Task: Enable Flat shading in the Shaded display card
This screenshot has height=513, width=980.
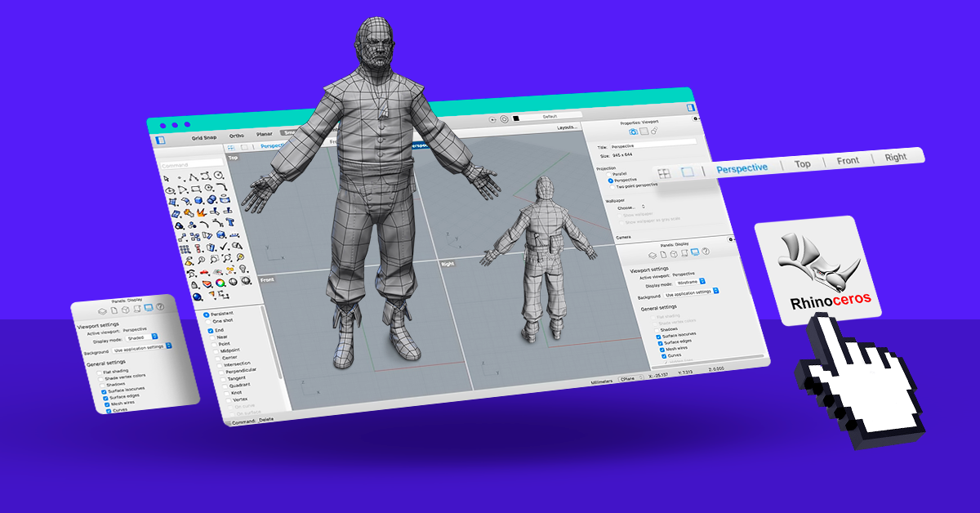Action: [x=99, y=372]
